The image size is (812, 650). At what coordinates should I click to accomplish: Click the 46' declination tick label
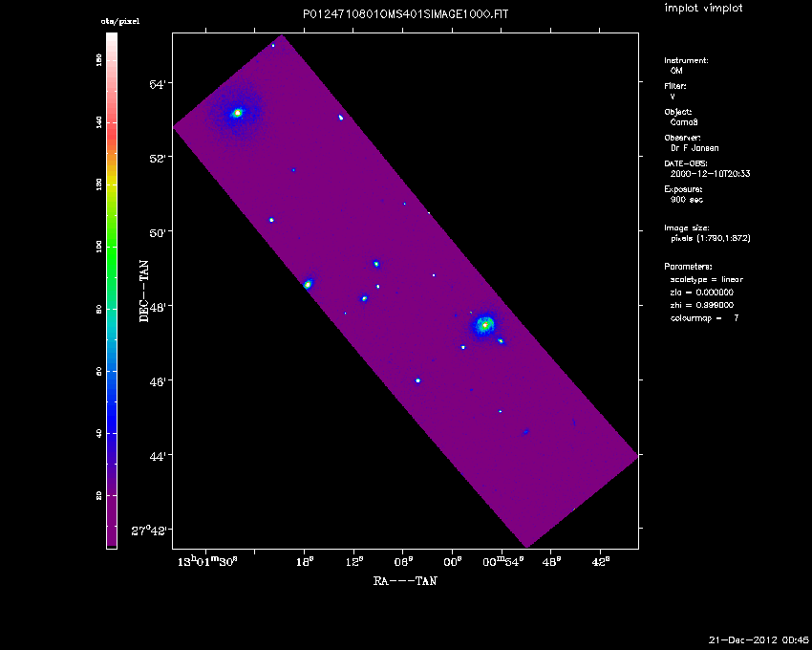[158, 382]
